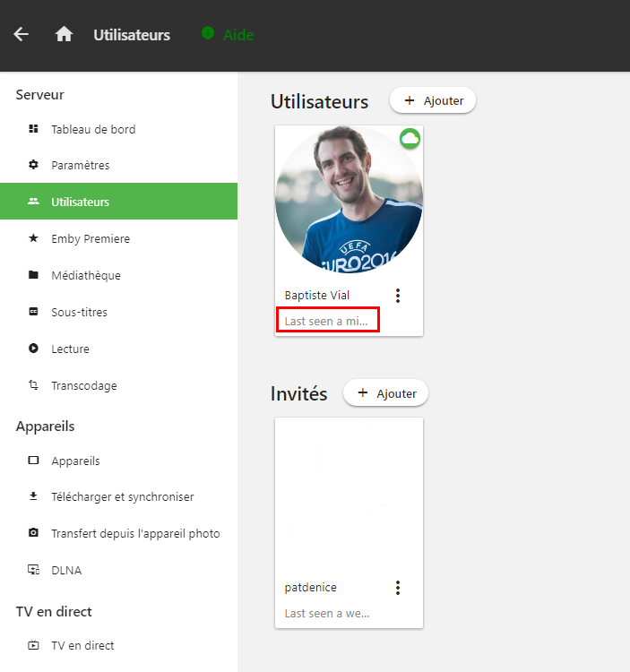The height and width of the screenshot is (672, 630).
Task: Click the Appareils tablet icon
Action: (33, 461)
